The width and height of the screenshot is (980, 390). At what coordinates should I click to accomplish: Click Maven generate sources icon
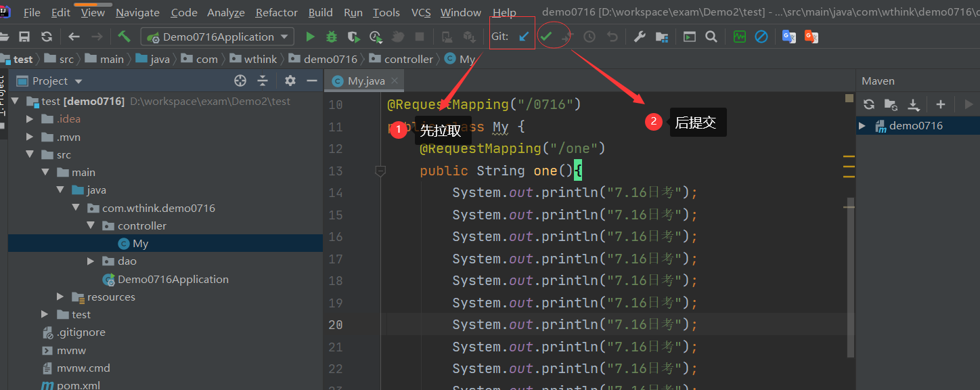tap(891, 104)
